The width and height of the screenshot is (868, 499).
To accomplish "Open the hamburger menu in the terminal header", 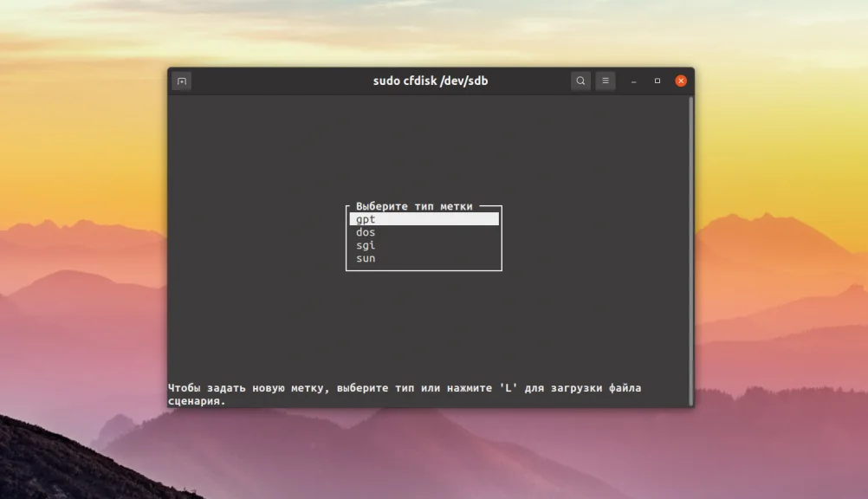I will pos(605,81).
